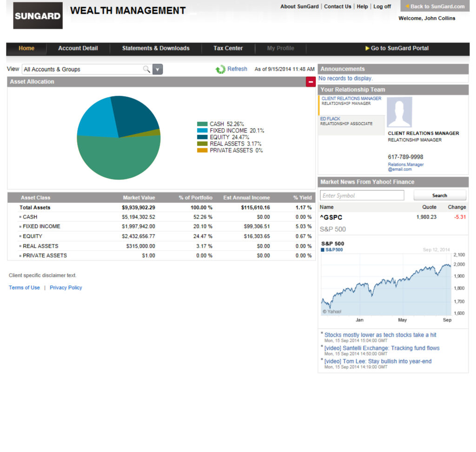Click the ^GSPC symbol name
The height and width of the screenshot is (452, 476).
point(331,217)
